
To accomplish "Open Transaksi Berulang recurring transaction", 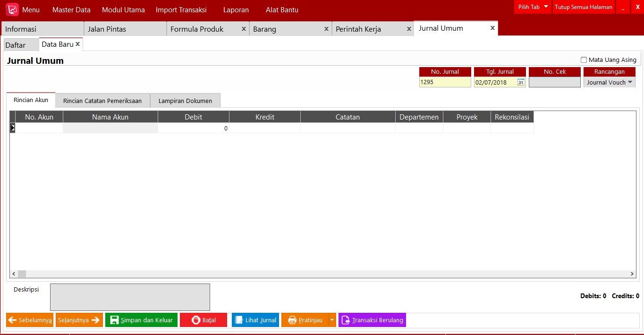I will click(x=372, y=320).
